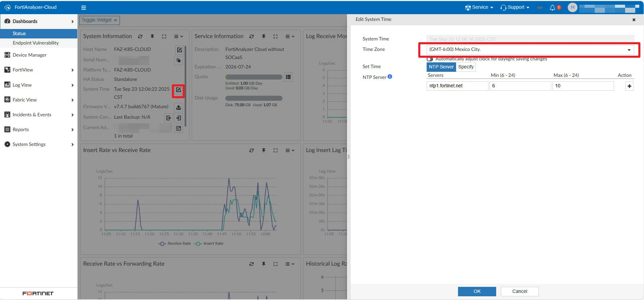Open System Settings in sidebar
This screenshot has width=644, height=300.
click(x=39, y=144)
